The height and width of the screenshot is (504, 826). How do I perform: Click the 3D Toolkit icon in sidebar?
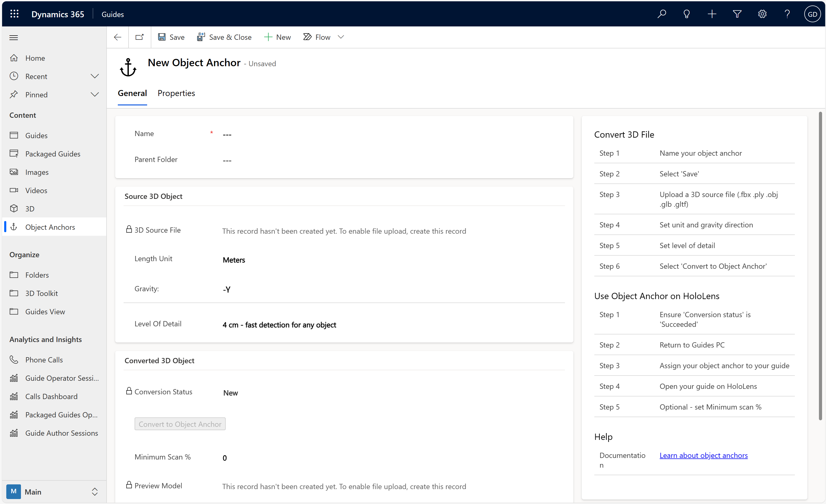pos(14,293)
